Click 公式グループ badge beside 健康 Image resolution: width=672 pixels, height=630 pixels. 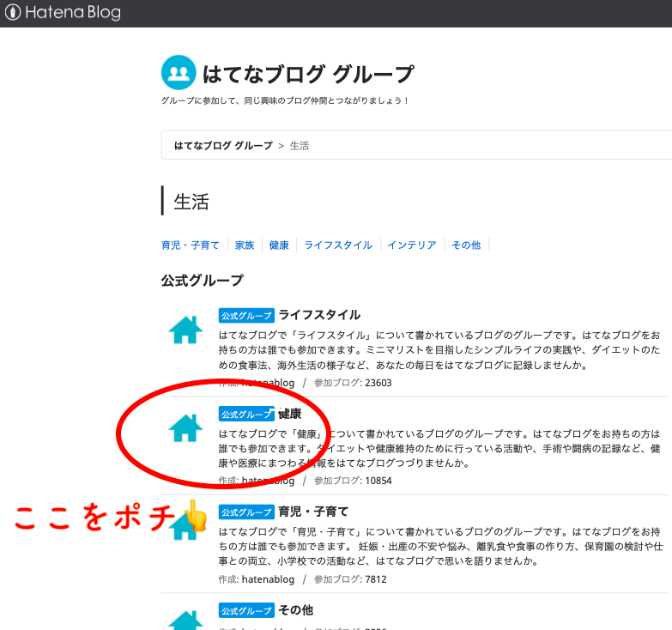[246, 414]
